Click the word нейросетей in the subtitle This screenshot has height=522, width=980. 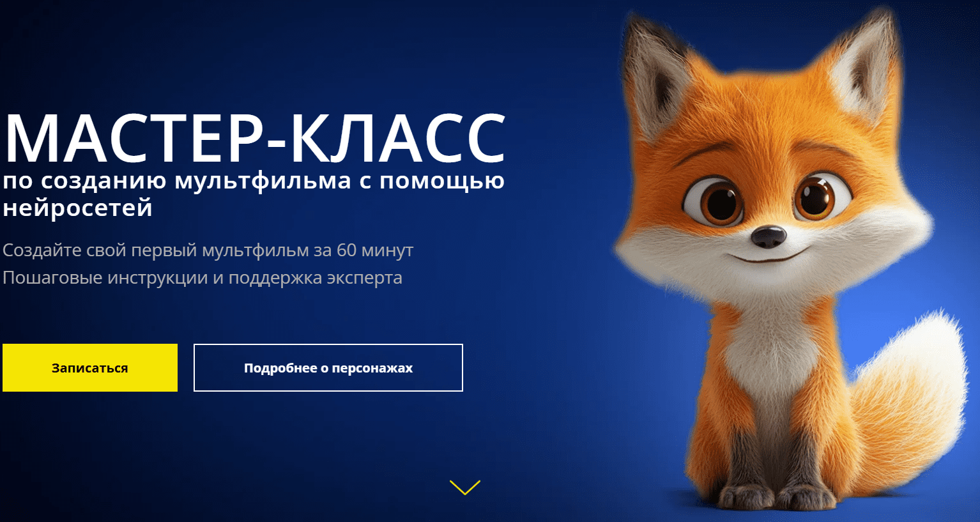[78, 208]
